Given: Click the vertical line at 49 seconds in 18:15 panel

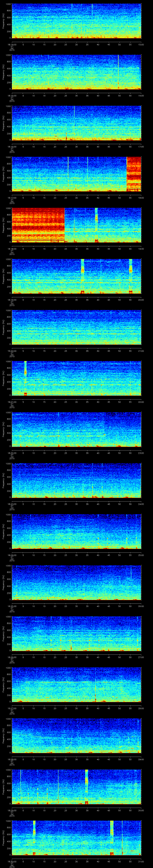Looking at the screenshot, I should 118,71.
